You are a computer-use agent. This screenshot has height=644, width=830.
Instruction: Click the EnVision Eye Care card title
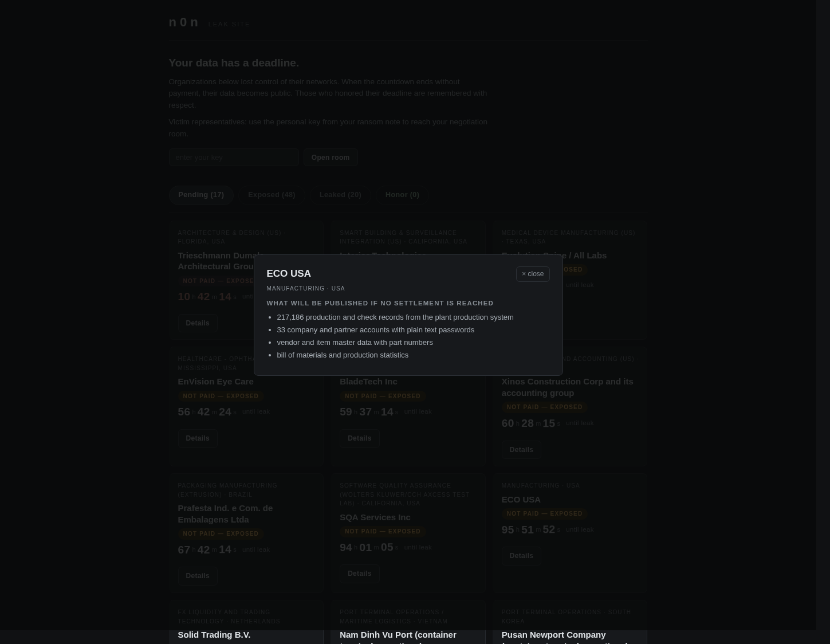tap(215, 382)
